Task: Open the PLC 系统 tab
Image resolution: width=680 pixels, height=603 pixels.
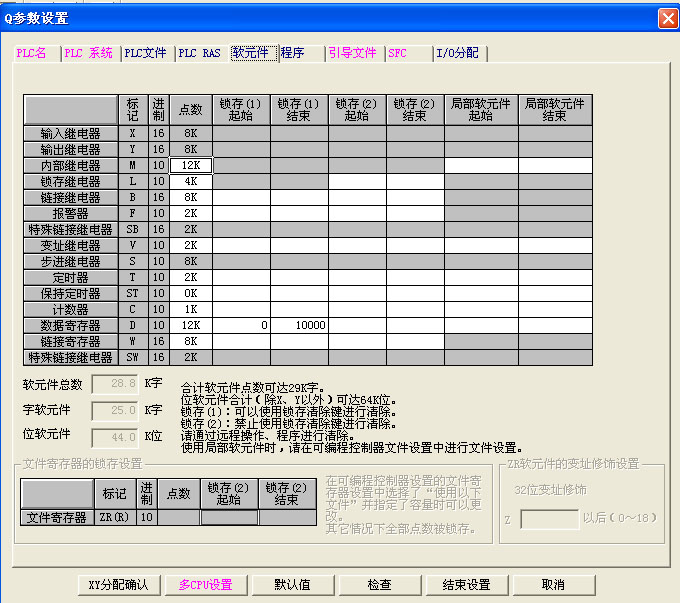Action: pos(88,54)
